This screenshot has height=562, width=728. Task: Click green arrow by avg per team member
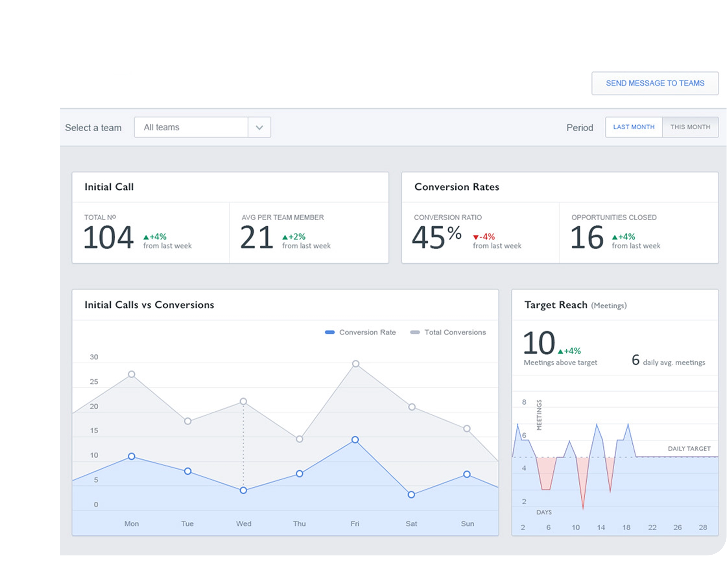click(285, 237)
